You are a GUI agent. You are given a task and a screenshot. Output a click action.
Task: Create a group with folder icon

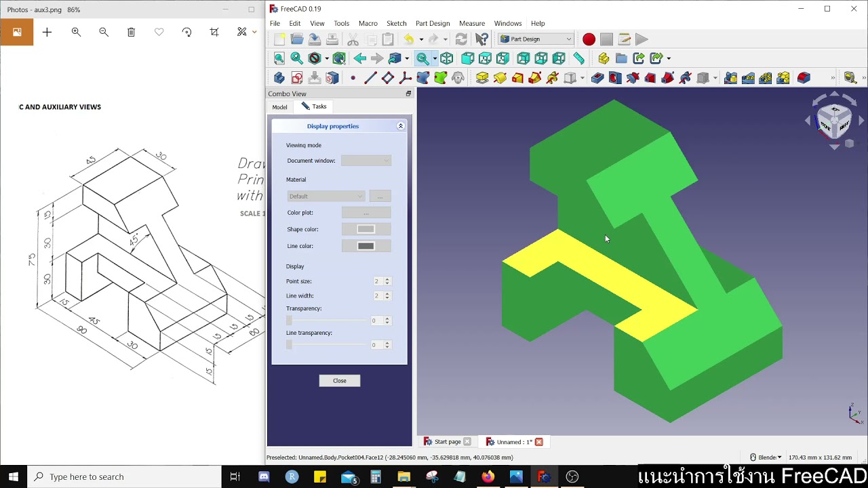[621, 58]
